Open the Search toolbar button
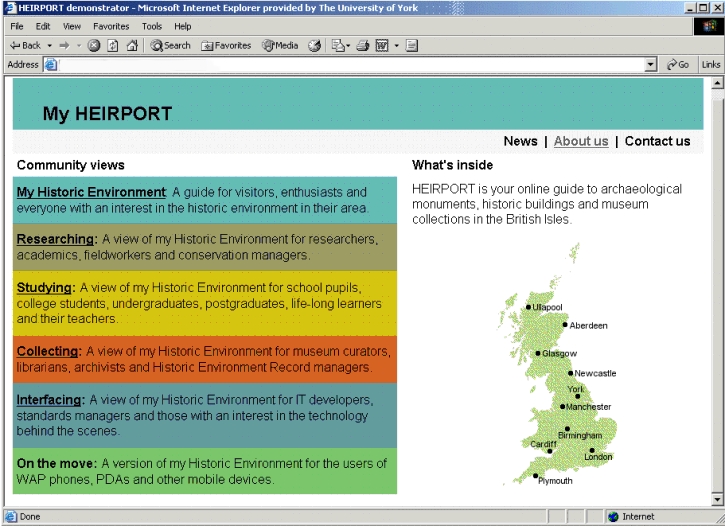The width and height of the screenshot is (725, 526). tap(171, 45)
